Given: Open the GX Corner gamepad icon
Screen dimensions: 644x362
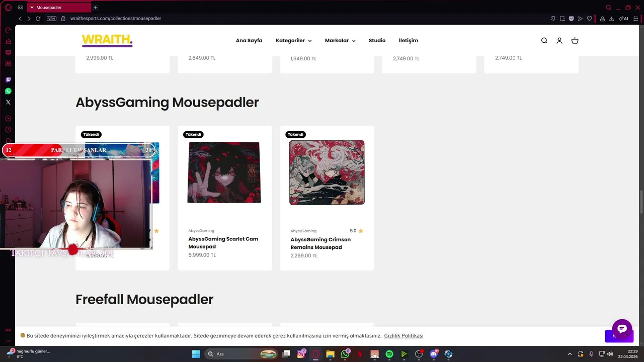Looking at the screenshot, I should 20,8.
